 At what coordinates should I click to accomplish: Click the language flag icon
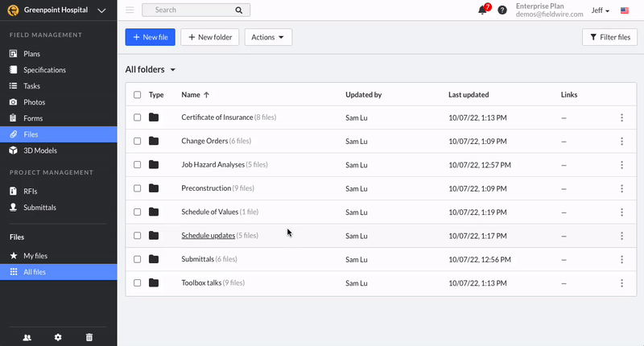point(625,10)
